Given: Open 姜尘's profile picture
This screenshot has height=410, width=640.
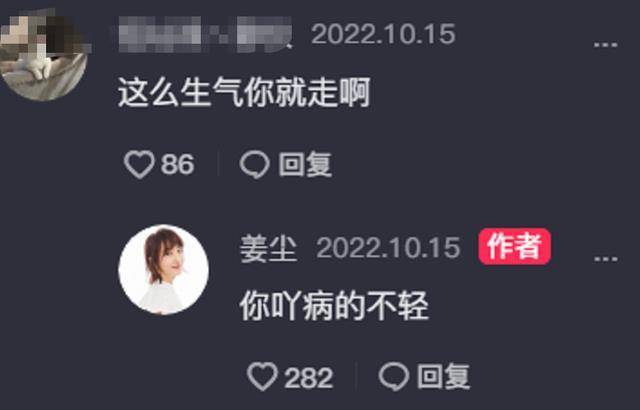Looking at the screenshot, I should pos(164,269).
